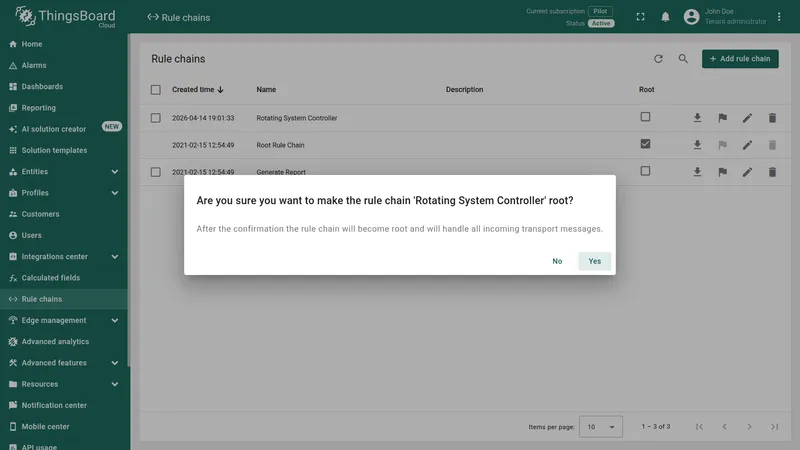Export Root Rule Chain
The image size is (800, 450).
pos(697,145)
